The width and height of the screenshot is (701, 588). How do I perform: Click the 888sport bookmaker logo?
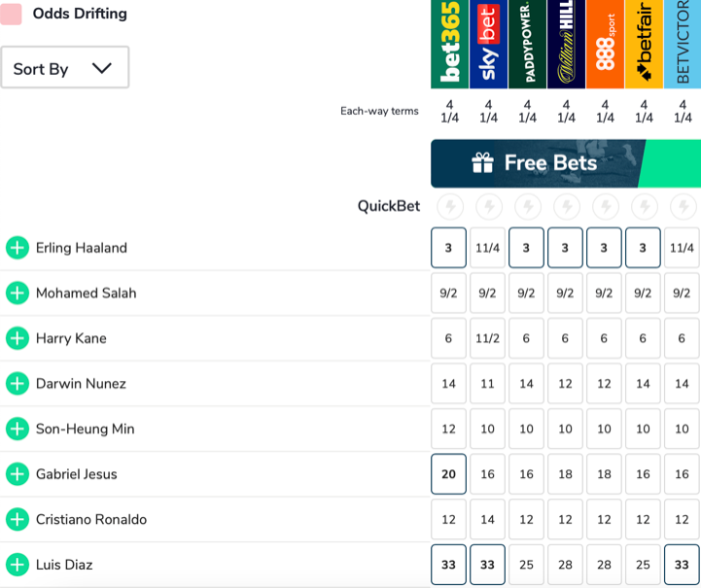605,45
